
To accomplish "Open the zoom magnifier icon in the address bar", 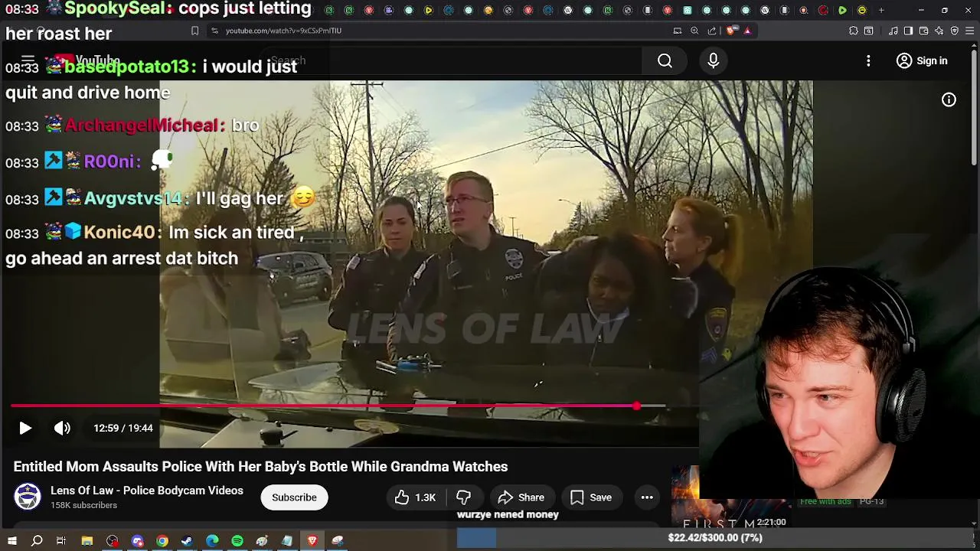I will pyautogui.click(x=694, y=31).
